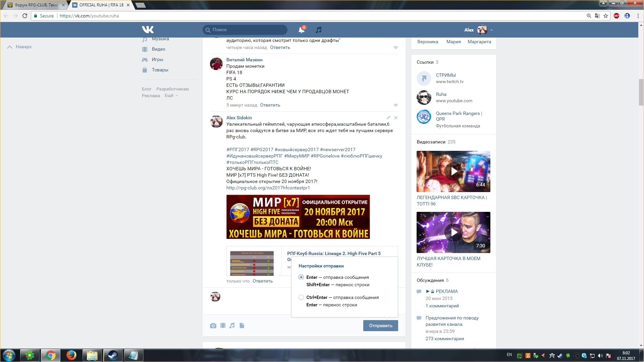
Task: Toggle the EN keyboard language indicator
Action: click(509, 355)
